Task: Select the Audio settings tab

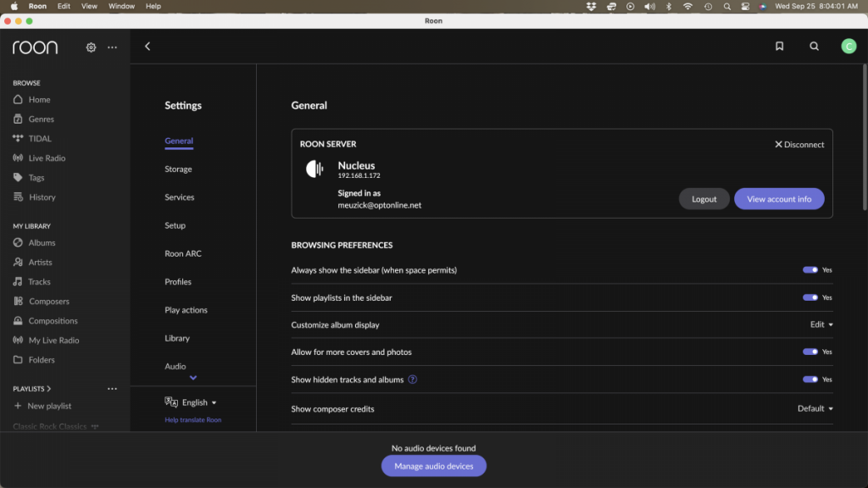Action: (175, 366)
